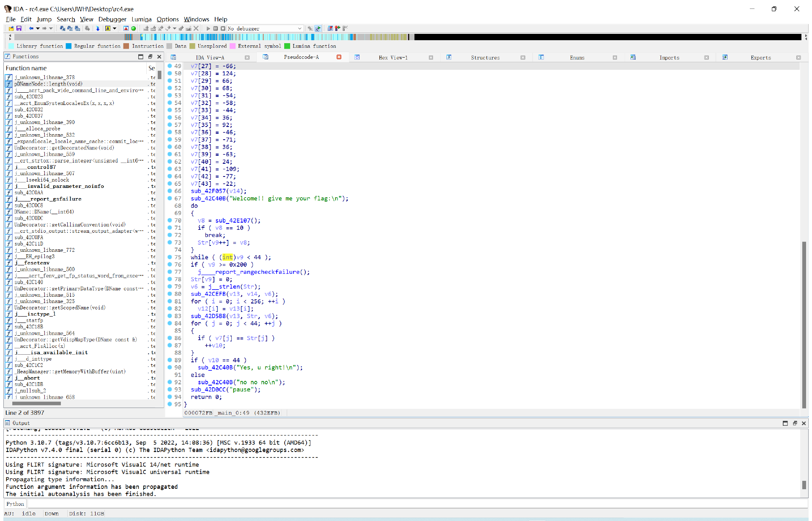Toggle breakpoint dot on line 67
812x521 pixels.
170,198
